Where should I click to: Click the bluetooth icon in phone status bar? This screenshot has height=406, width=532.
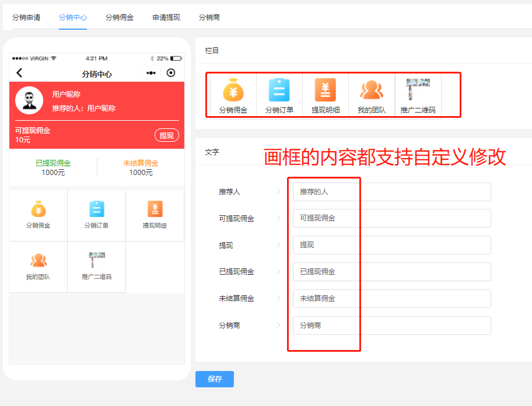click(x=152, y=58)
